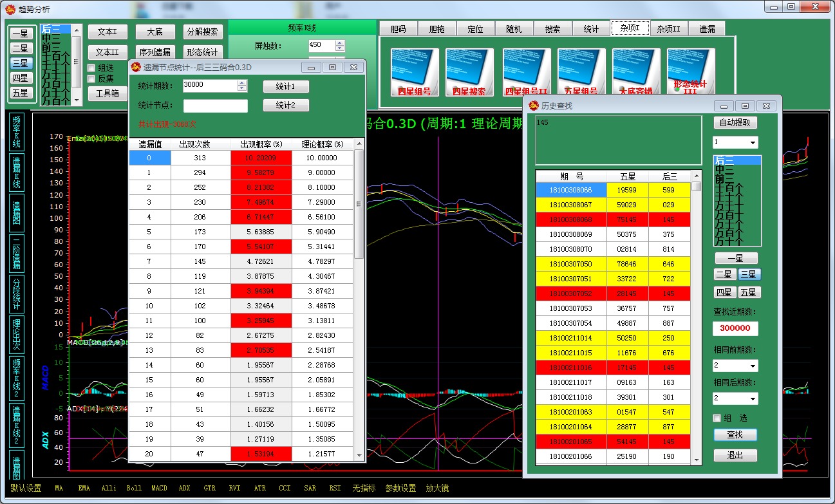Switch to the 胆码 tab

pos(398,29)
